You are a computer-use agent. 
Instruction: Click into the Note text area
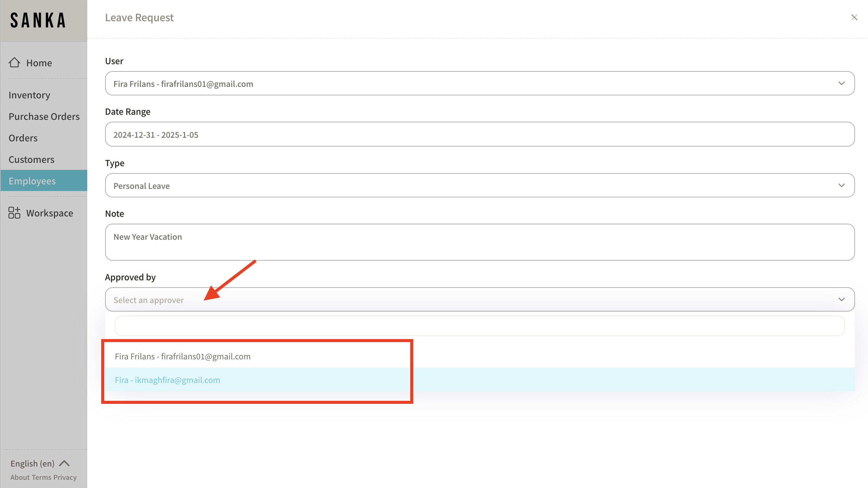(480, 242)
